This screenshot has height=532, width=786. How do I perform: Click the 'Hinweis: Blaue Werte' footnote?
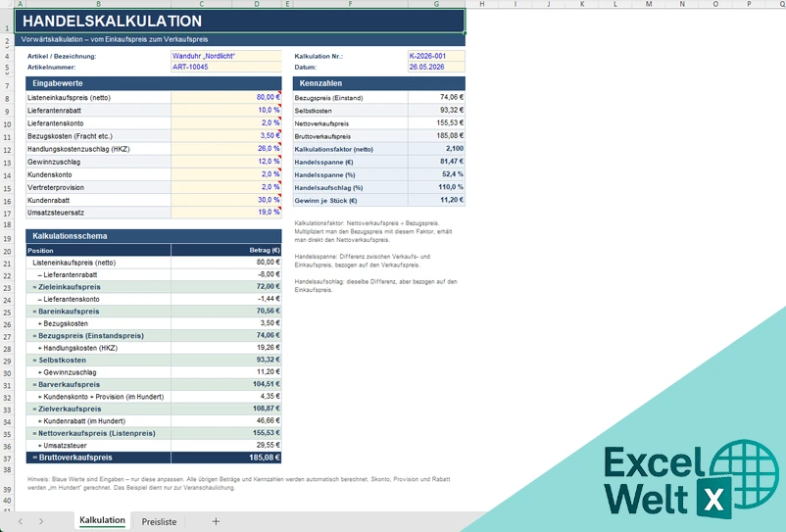(238, 483)
